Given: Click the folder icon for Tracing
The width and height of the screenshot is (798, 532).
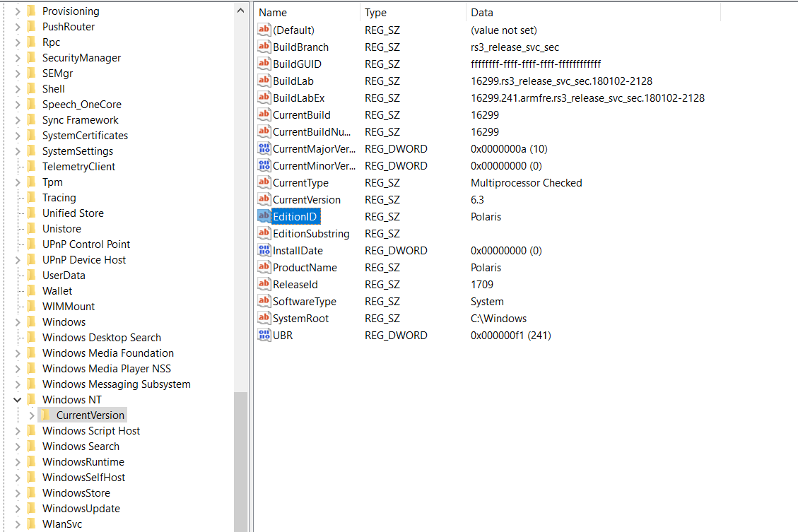Looking at the screenshot, I should click(x=30, y=197).
